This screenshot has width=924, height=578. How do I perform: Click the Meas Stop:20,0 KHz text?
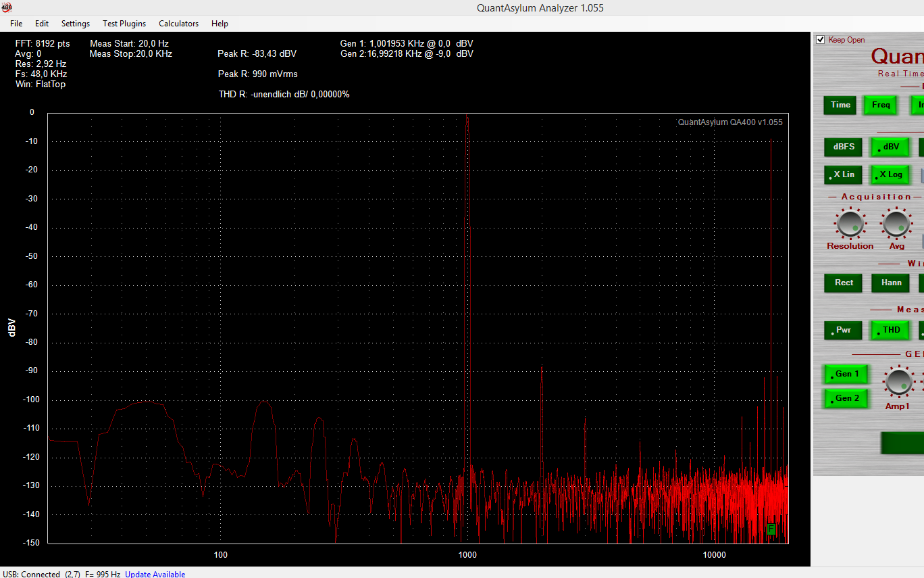131,54
